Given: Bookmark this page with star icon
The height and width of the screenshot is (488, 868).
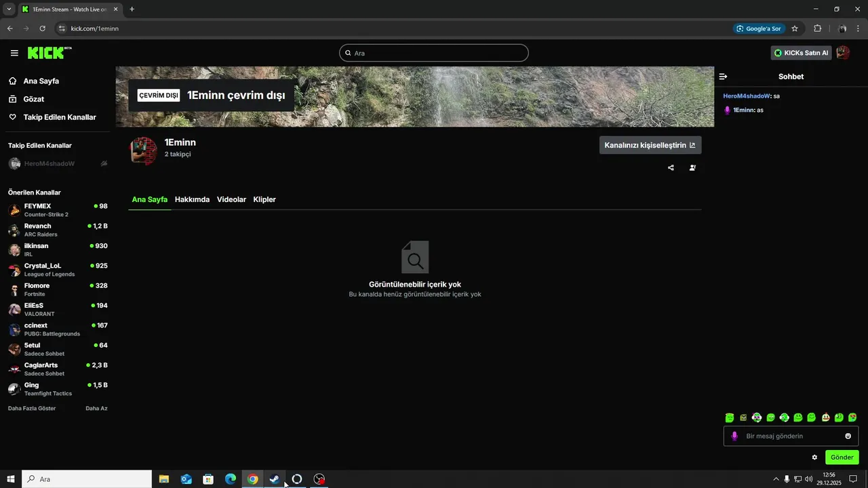Looking at the screenshot, I should click(795, 28).
